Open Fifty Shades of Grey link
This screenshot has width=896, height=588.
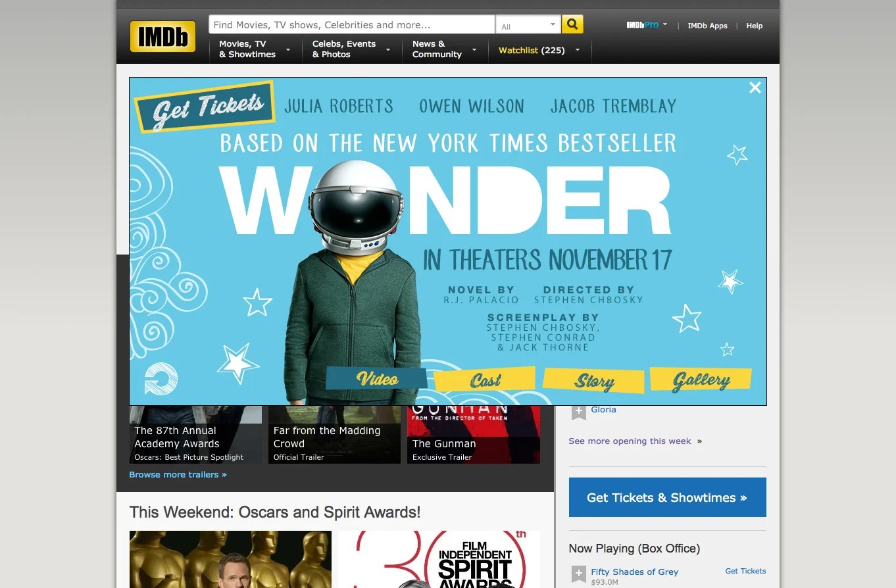tap(634, 572)
